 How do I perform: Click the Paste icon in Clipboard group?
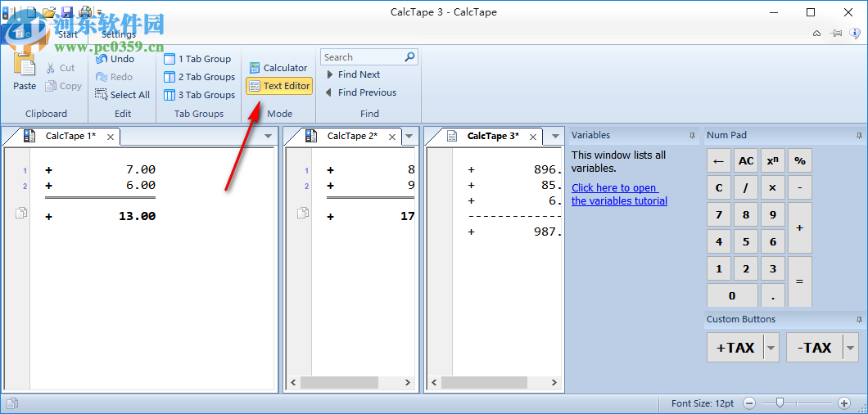25,64
